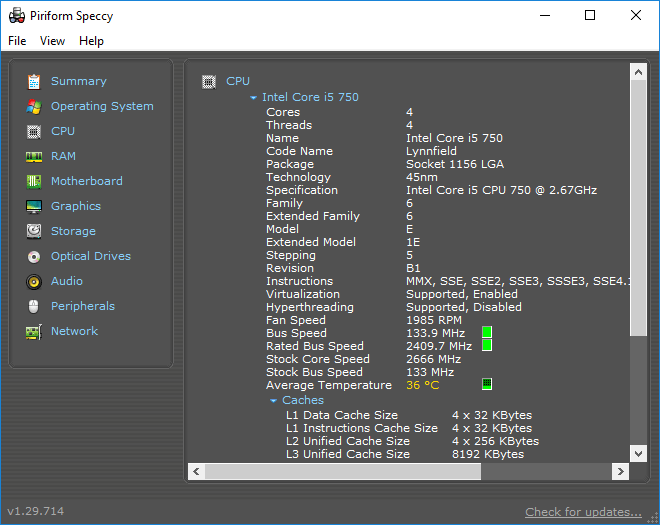
Task: Click the horizontal scrollbar thumb
Action: click(x=343, y=472)
